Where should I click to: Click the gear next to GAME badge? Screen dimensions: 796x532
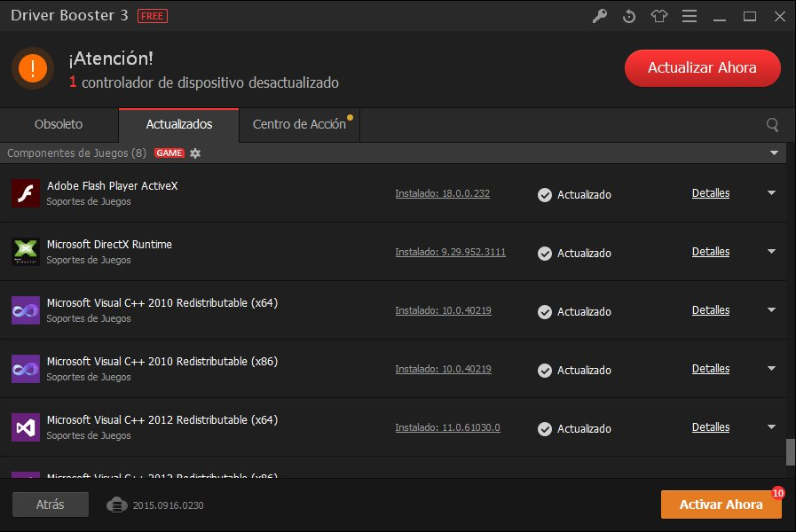pos(195,153)
